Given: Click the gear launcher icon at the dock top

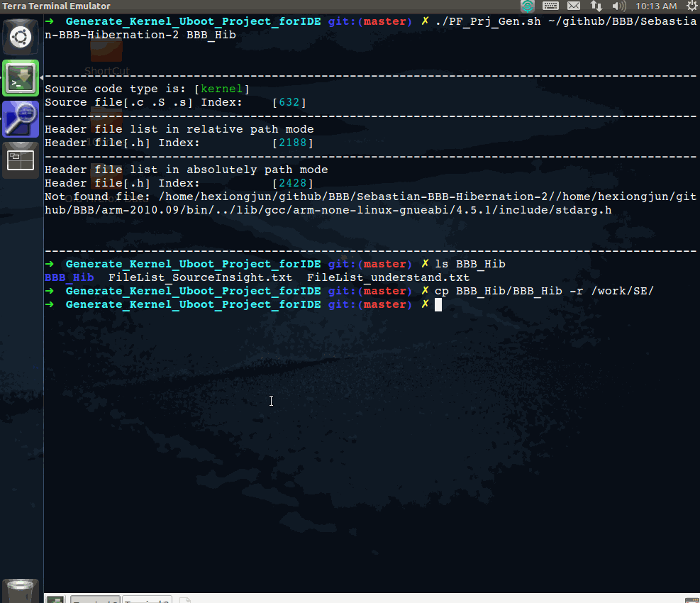Looking at the screenshot, I should click(21, 36).
